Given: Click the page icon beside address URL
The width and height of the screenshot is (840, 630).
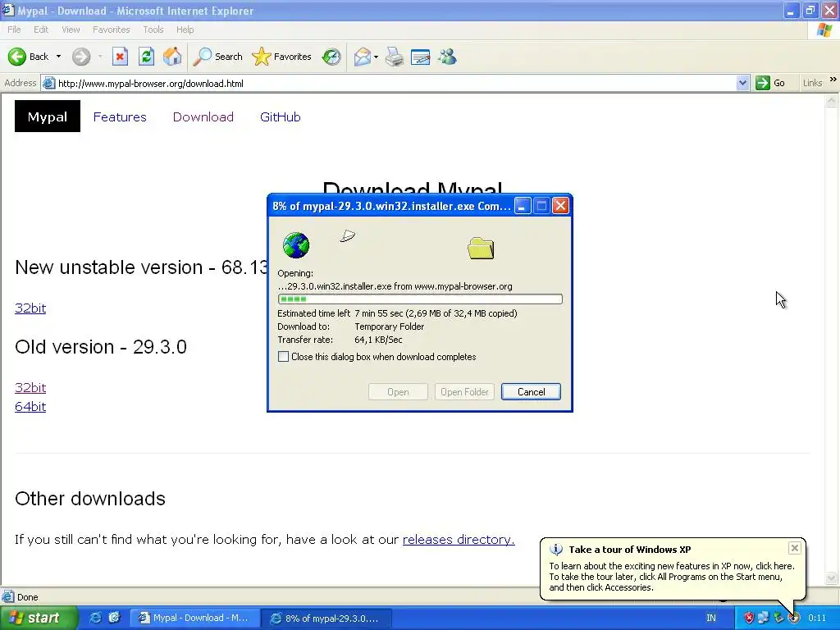Looking at the screenshot, I should [x=48, y=83].
